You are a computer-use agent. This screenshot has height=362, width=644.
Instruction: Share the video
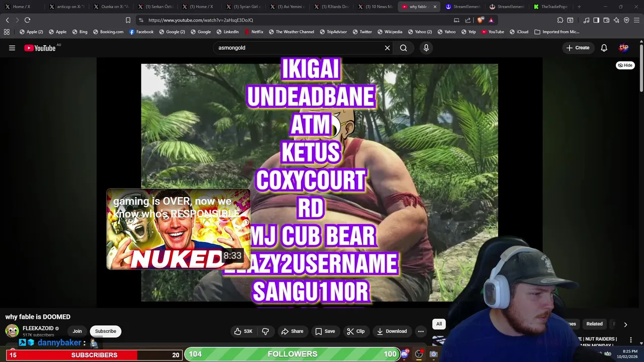point(292,331)
